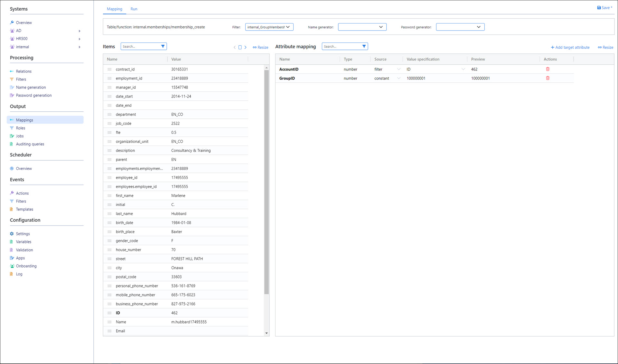Click the Relations icon in Processing

coord(12,71)
